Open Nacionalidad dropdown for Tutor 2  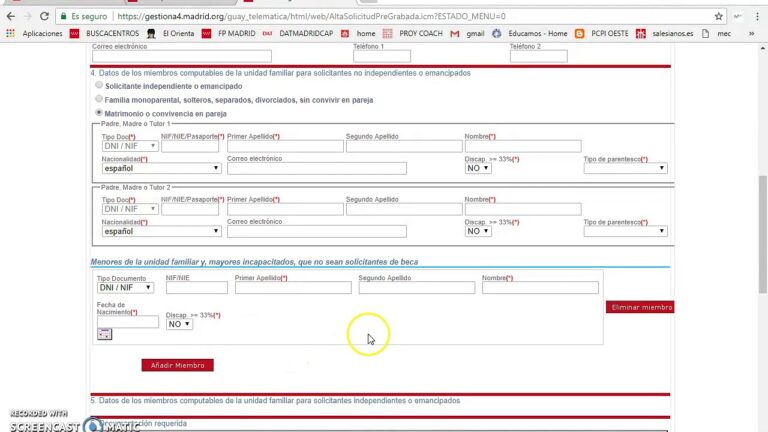click(161, 231)
